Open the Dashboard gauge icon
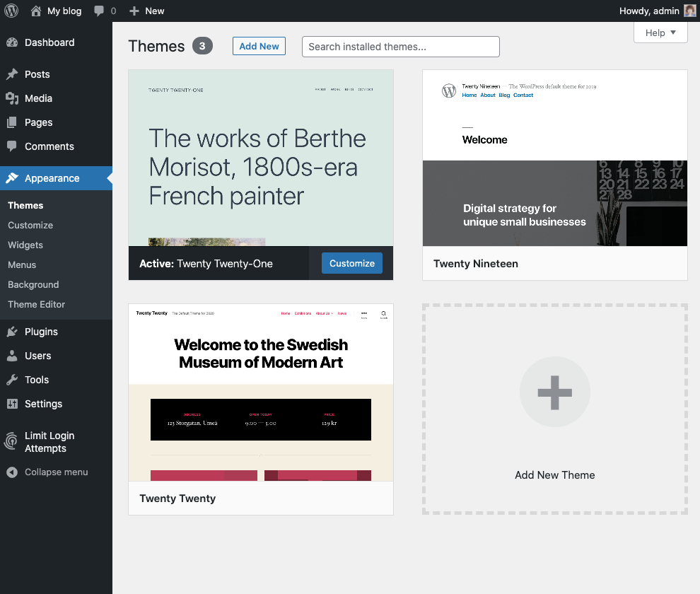 pyautogui.click(x=12, y=42)
